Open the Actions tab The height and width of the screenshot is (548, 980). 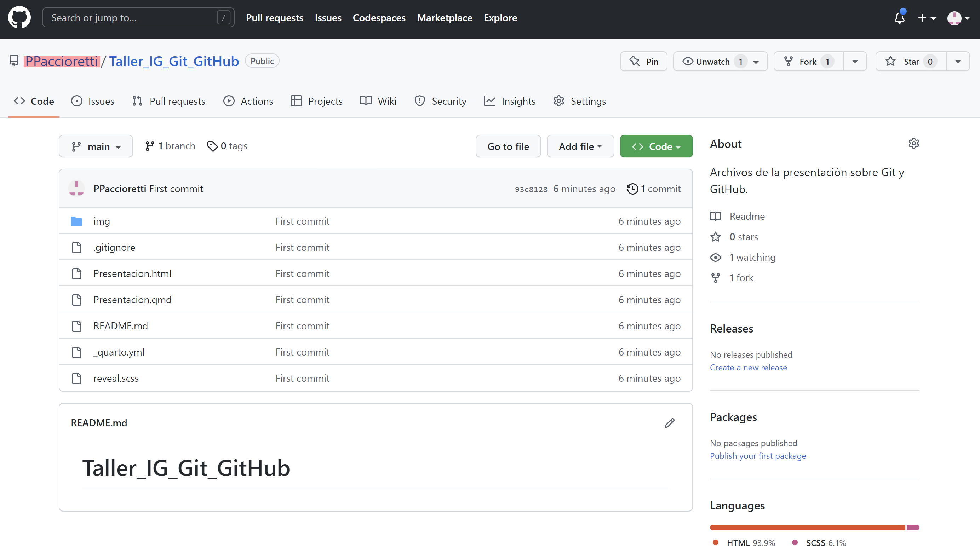click(x=248, y=101)
